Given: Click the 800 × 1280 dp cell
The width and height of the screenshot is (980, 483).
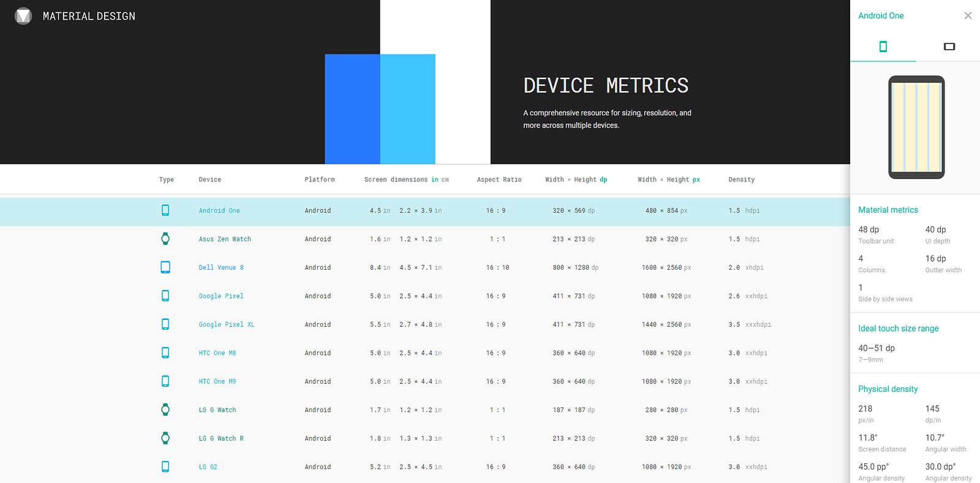Looking at the screenshot, I should tap(575, 268).
